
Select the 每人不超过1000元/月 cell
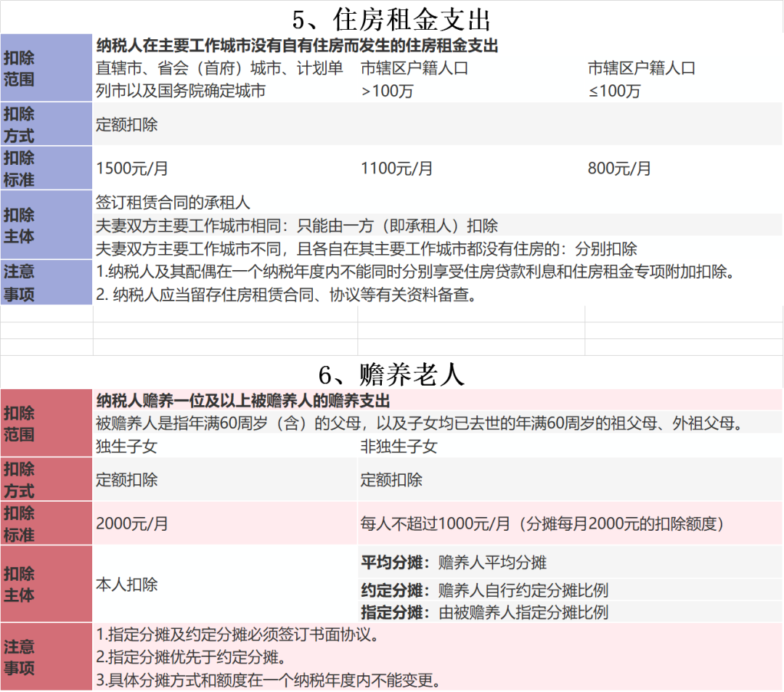pos(542,524)
